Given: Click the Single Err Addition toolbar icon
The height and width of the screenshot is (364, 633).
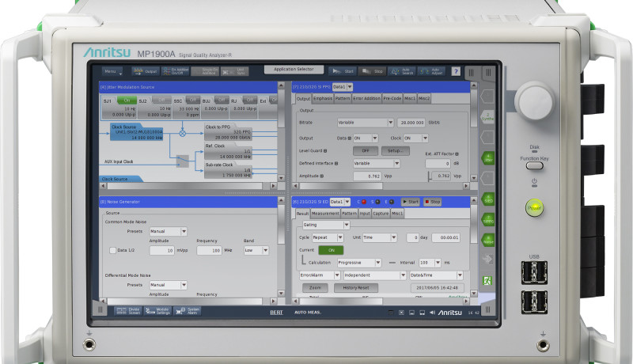Looking at the screenshot, I should tap(205, 71).
